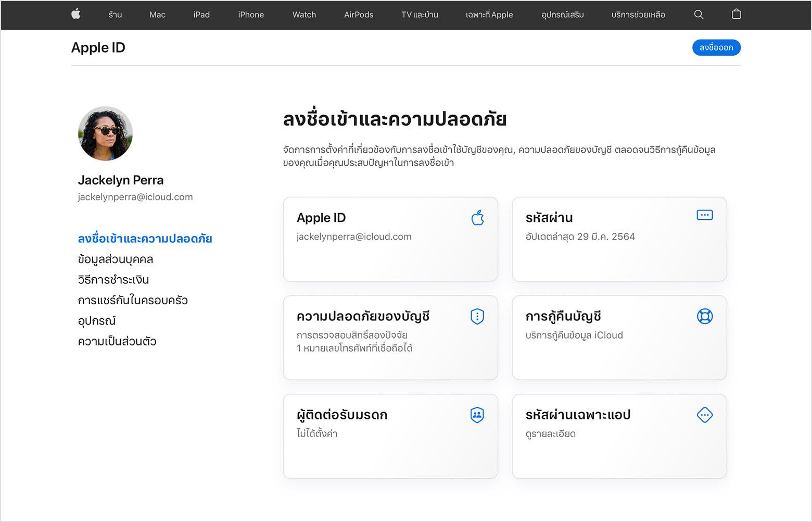Open the iPhone menu item
Viewport: 812px width, 522px height.
point(251,15)
